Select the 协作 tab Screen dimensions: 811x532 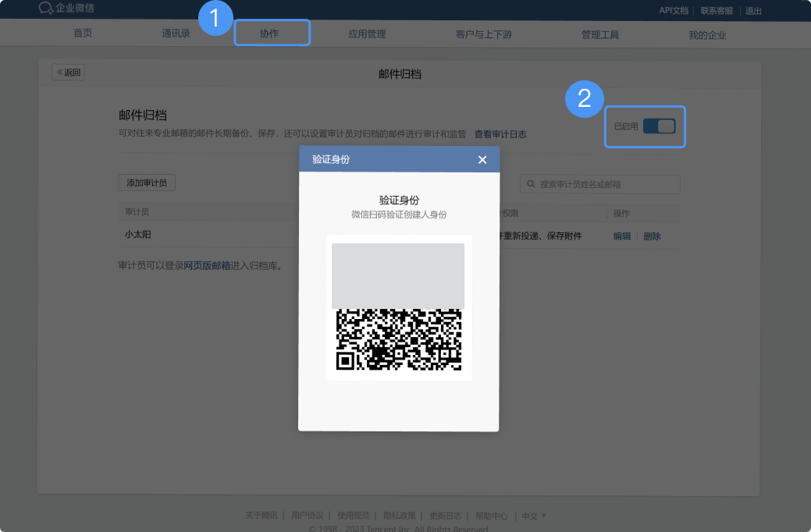click(x=269, y=34)
